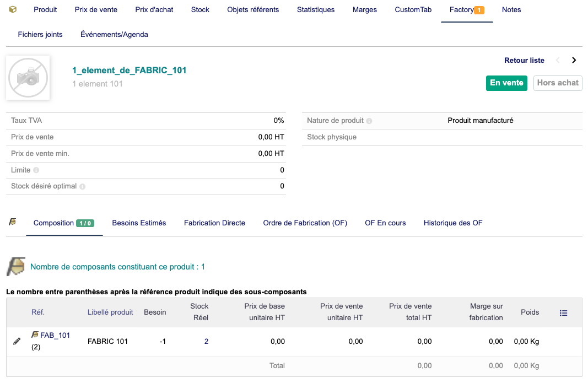Select the Factory tab

[462, 10]
